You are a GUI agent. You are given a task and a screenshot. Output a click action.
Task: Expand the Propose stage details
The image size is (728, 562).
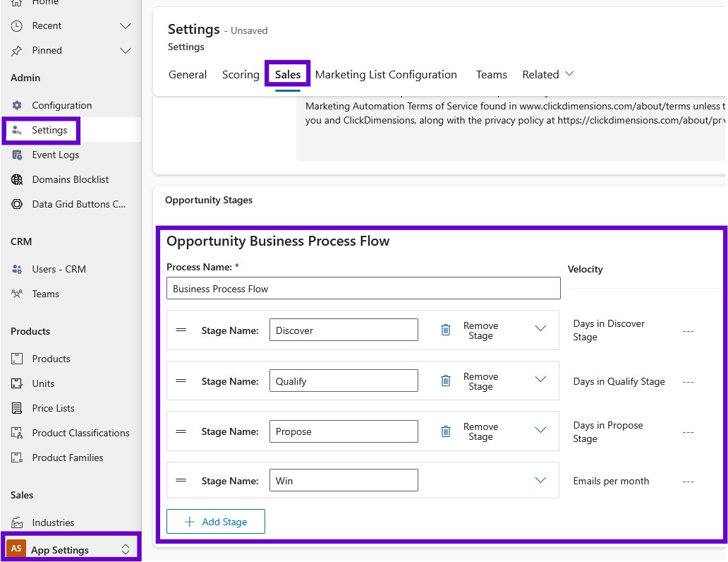pyautogui.click(x=540, y=430)
